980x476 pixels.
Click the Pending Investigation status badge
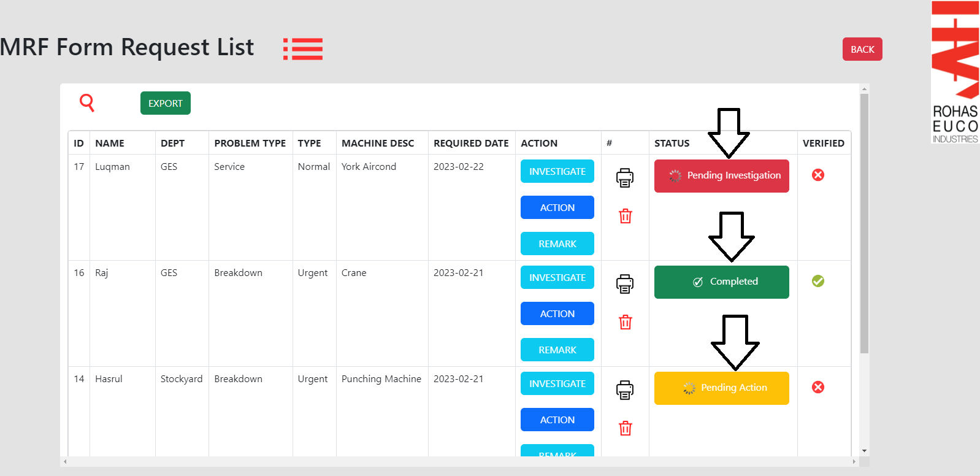pos(722,176)
